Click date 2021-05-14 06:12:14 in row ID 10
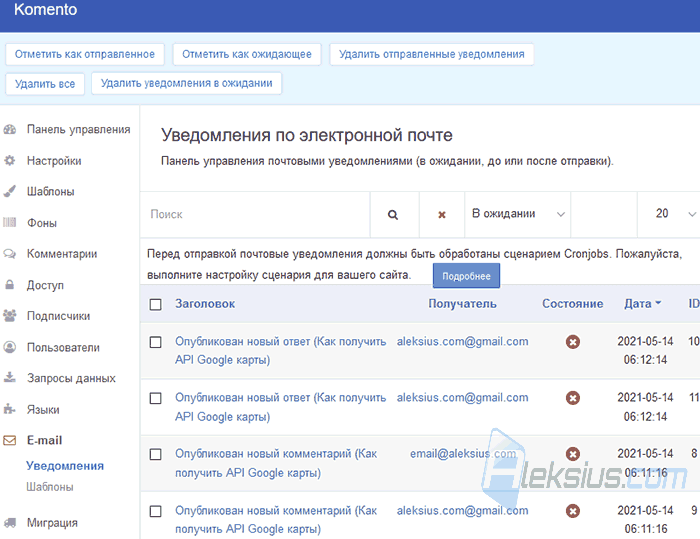This screenshot has height=539, width=700. tap(645, 351)
